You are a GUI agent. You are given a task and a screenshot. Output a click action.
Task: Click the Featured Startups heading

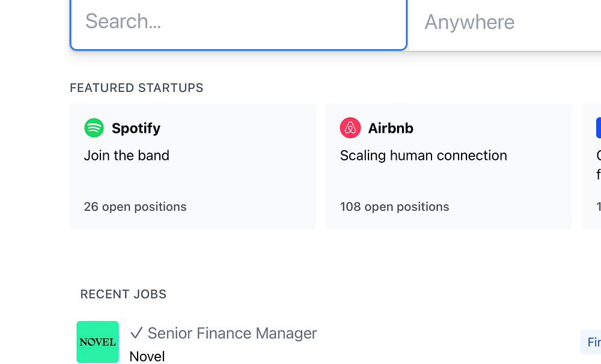click(136, 88)
